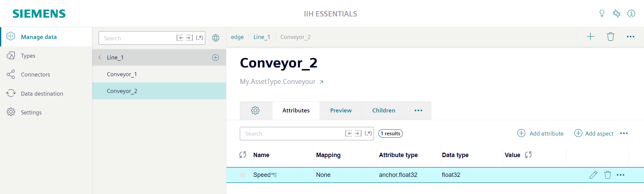Click the Value column header
This screenshot has width=644, height=194.
[x=512, y=155]
